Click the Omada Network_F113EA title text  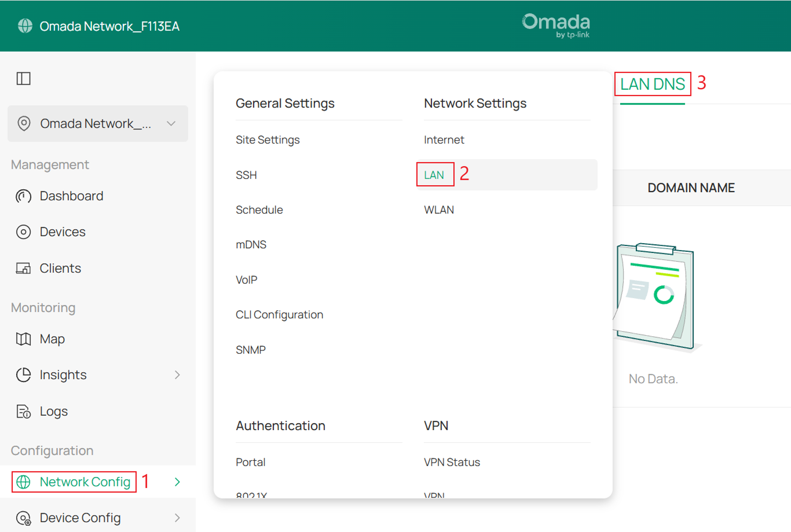tap(109, 26)
